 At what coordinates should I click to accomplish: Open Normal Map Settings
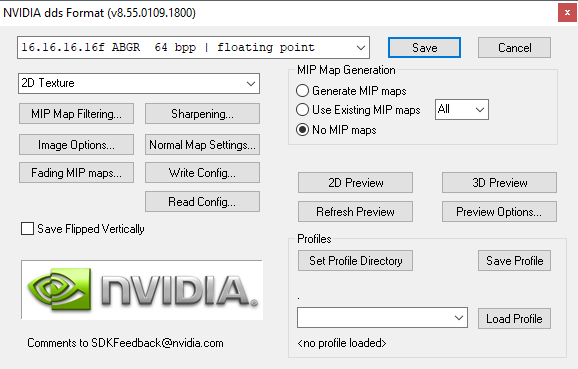(202, 145)
